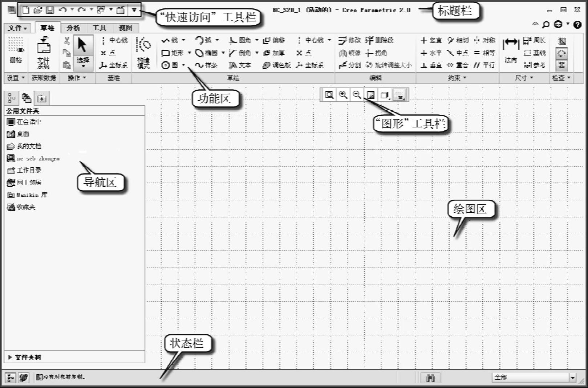Screen dimensions: 588x388
Task: Create a new file from quick access toolbar
Action: (x=26, y=10)
